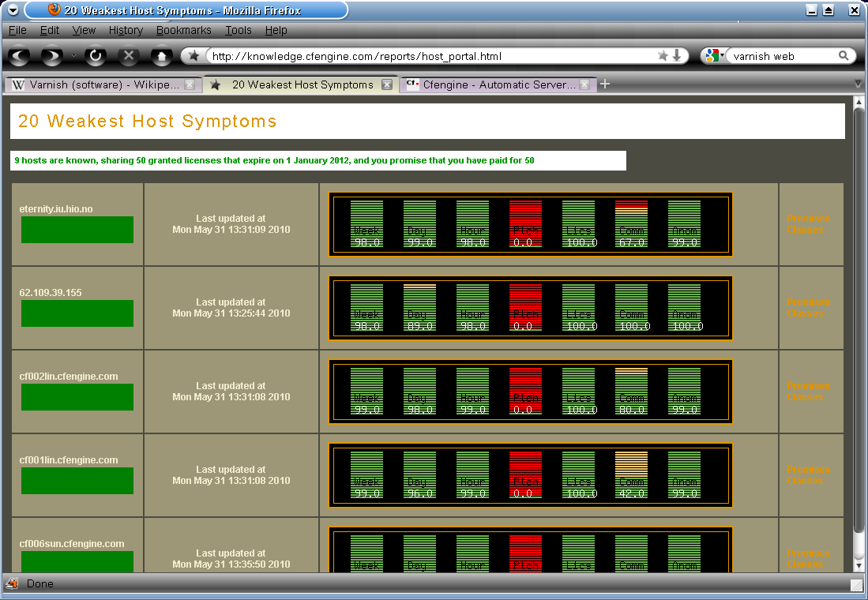Open the 62.109.39.155 host link
Image resolution: width=868 pixels, height=600 pixels.
pyautogui.click(x=51, y=293)
